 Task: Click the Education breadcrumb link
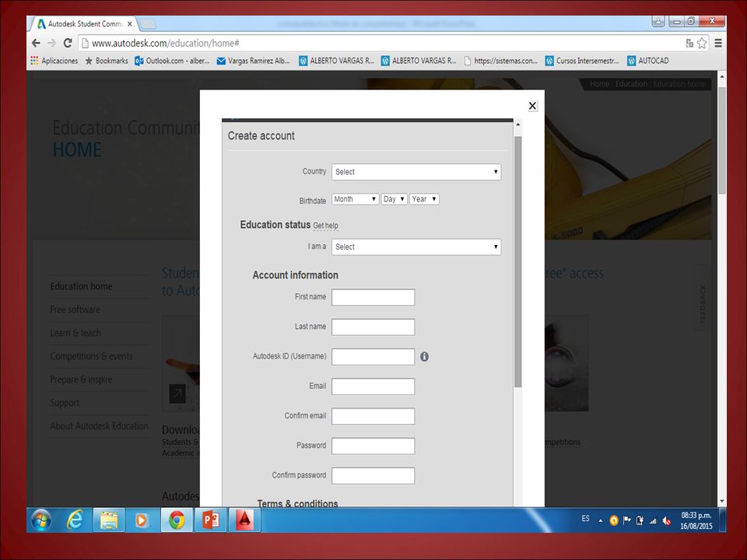631,84
